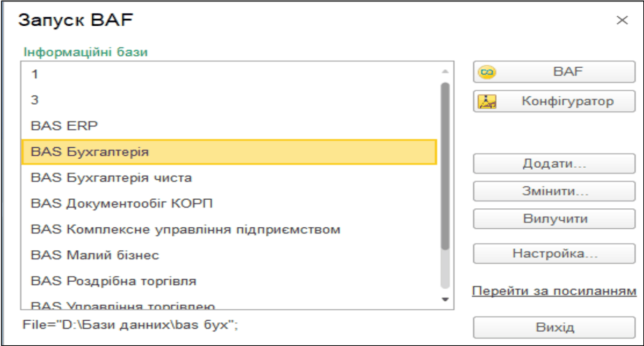Image resolution: width=644 pixels, height=346 pixels.
Task: Select BAS Малий бізнес base
Action: click(229, 255)
